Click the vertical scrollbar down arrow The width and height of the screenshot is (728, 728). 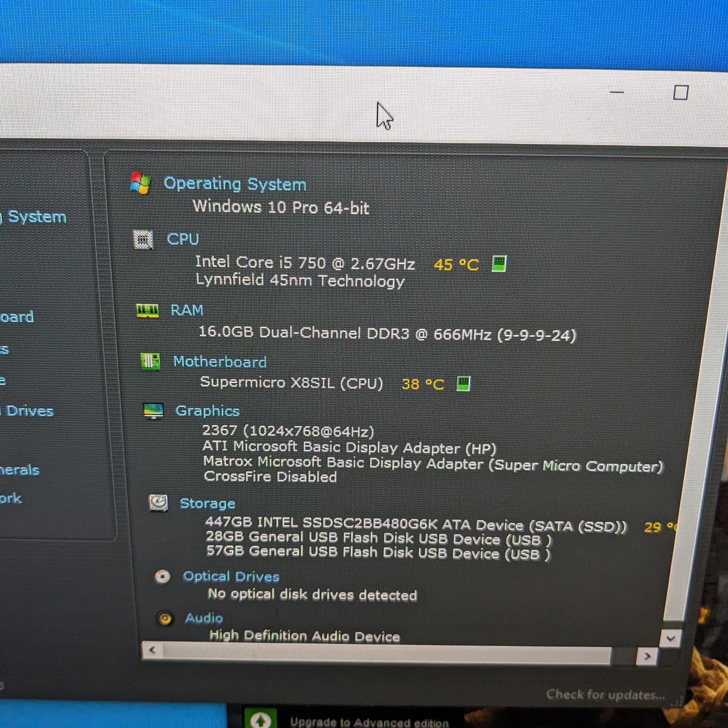(671, 638)
